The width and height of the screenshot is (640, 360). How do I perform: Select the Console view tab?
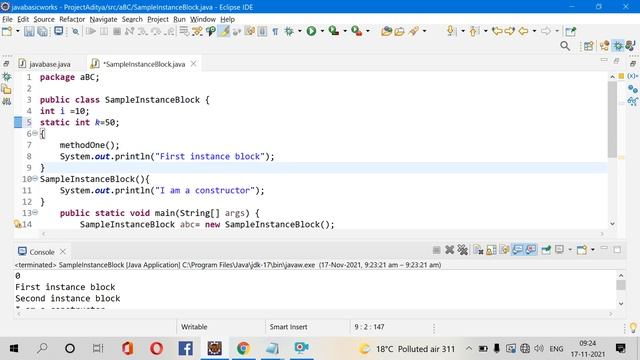pos(42,252)
